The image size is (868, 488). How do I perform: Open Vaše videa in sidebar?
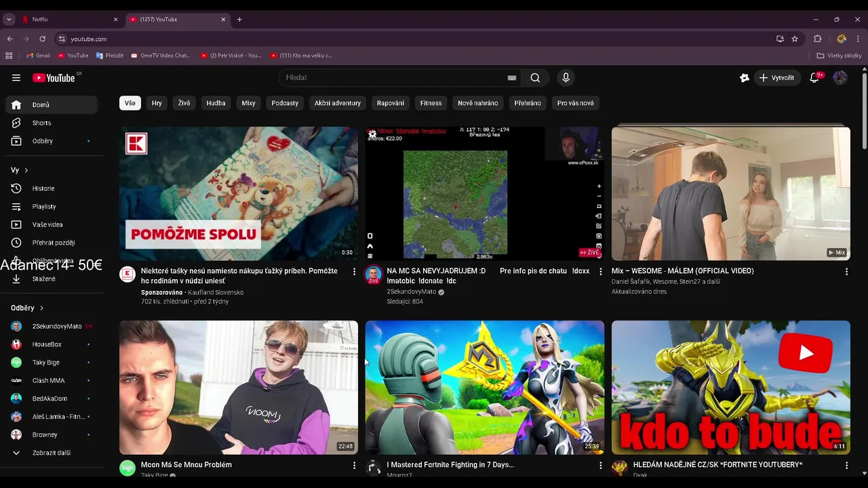tap(52, 224)
